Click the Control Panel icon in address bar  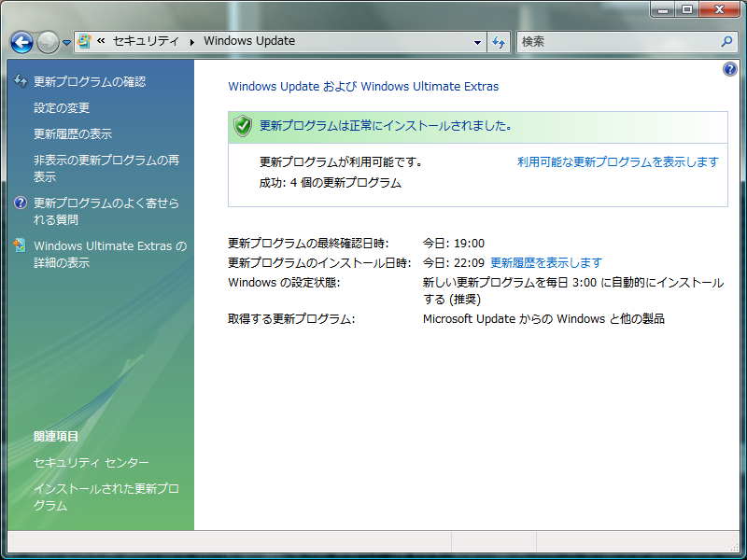coord(84,41)
